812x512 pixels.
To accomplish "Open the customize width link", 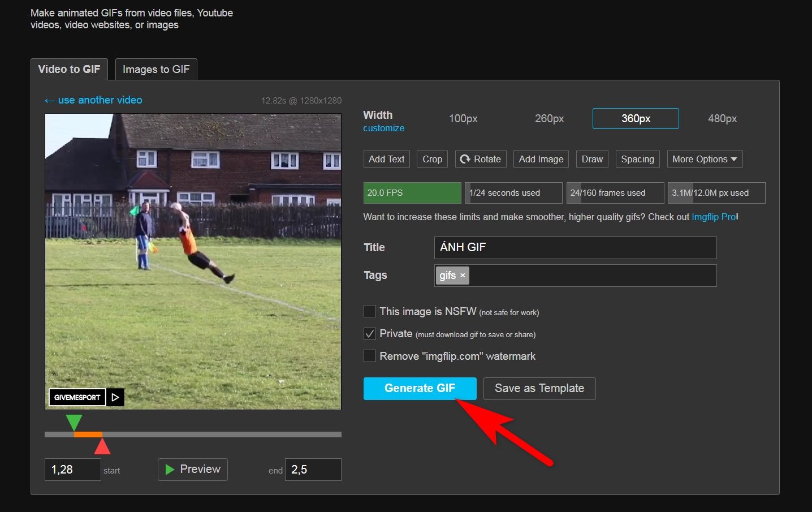I will (x=383, y=128).
